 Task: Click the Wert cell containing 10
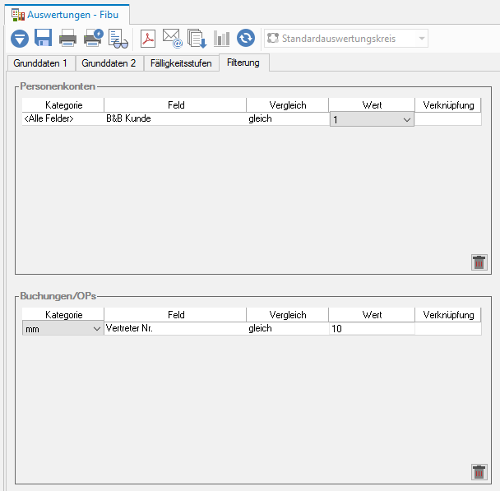[x=372, y=329]
